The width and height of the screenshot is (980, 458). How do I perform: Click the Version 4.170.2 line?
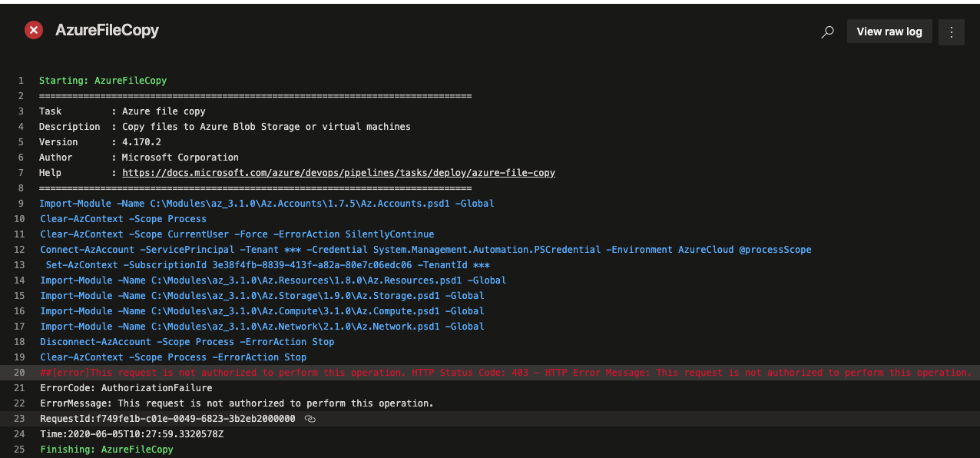pos(100,142)
